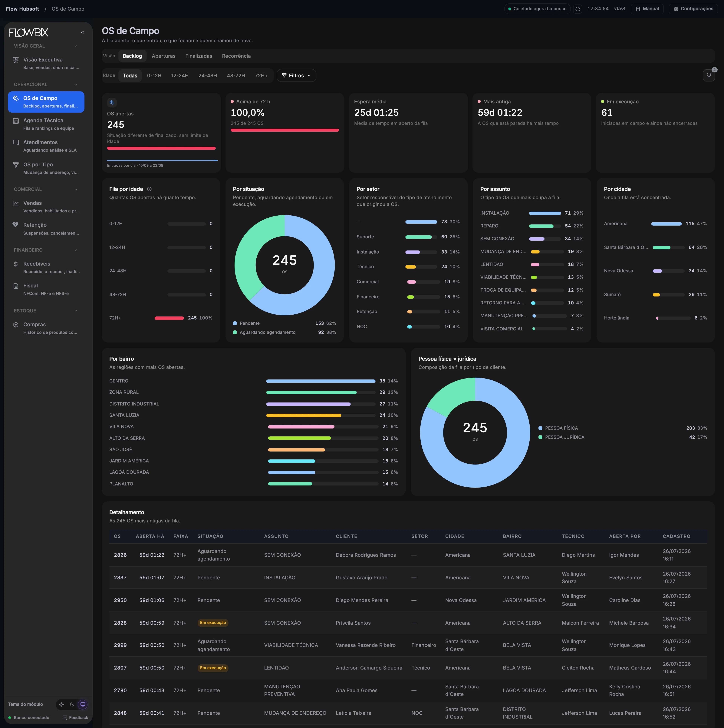This screenshot has height=728, width=724.
Task: Switch to the Finalizadas tab
Action: click(199, 56)
